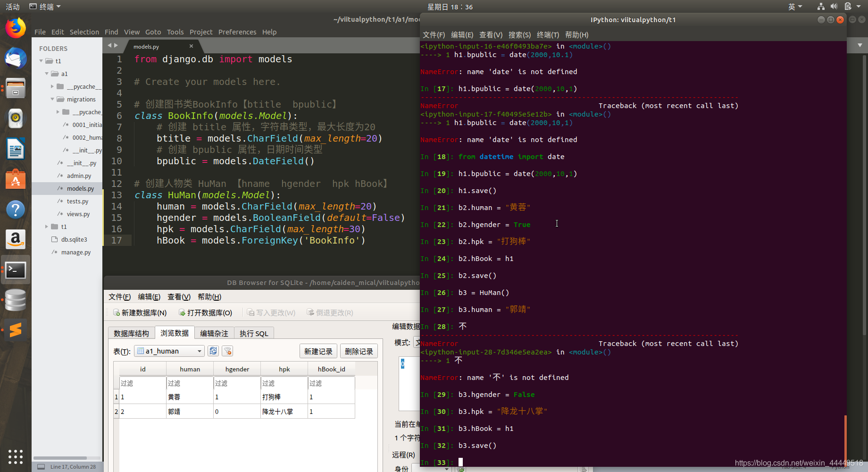Viewport: 868px width, 472px height.
Task: Select the table cell 黄蓉
Action: [x=190, y=397]
